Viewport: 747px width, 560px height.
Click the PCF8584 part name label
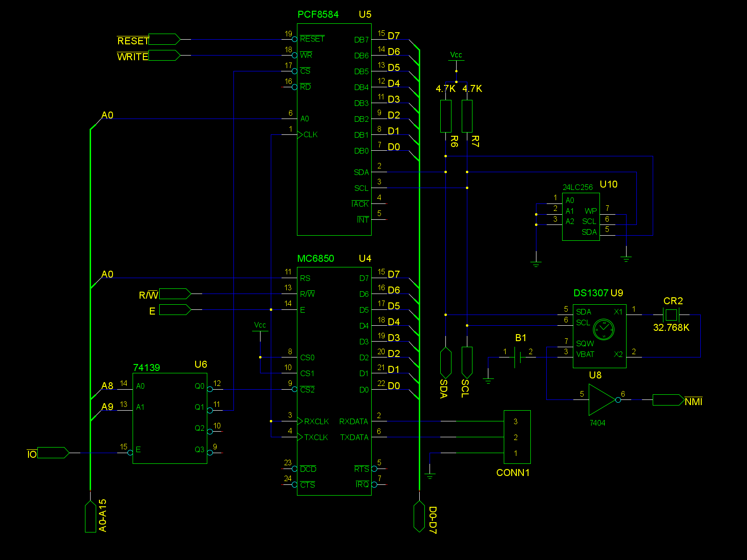point(318,14)
